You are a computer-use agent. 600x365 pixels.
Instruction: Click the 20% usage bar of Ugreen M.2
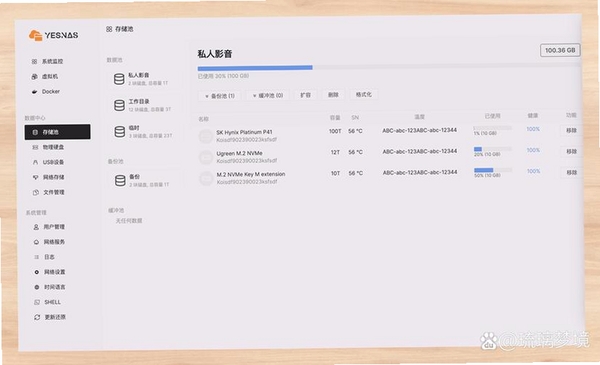point(493,149)
